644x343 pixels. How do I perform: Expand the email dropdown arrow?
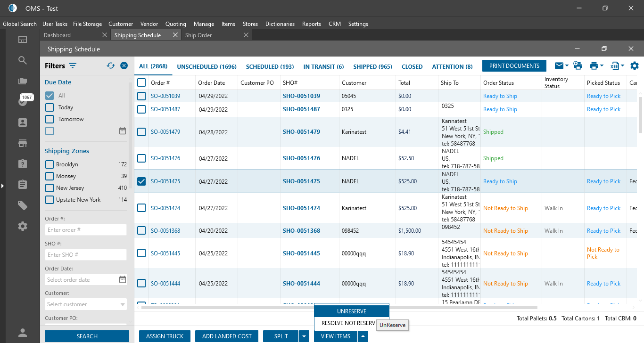(x=566, y=66)
